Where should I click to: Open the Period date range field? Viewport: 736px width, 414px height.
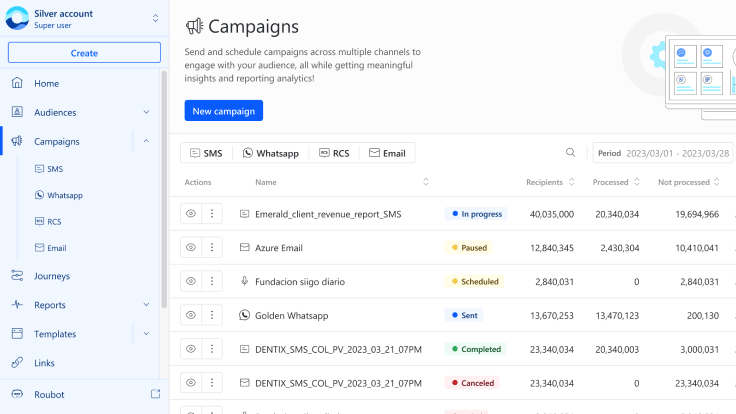(x=663, y=153)
